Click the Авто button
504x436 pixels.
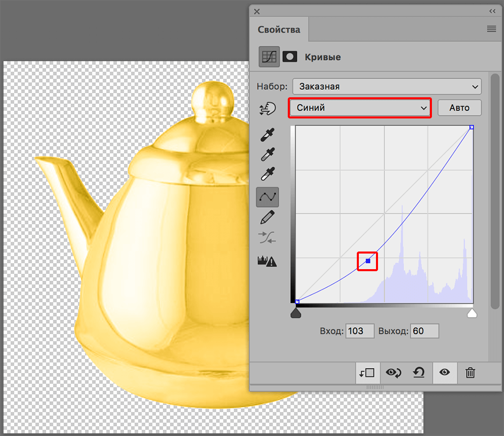[x=459, y=108]
